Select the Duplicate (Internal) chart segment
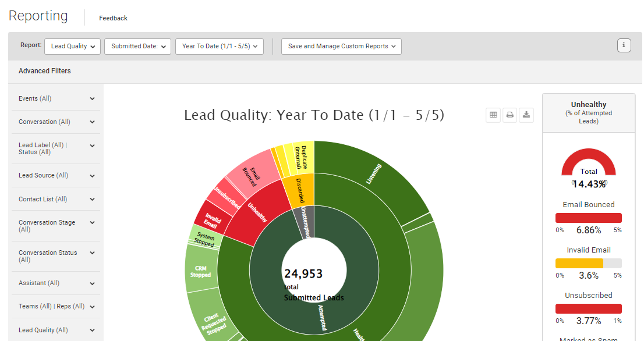The width and height of the screenshot is (644, 341). coord(303,158)
